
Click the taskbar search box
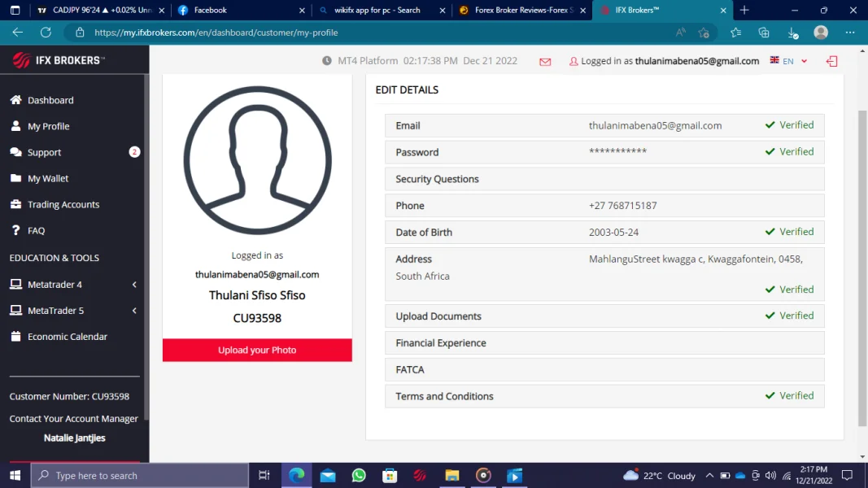click(x=139, y=475)
